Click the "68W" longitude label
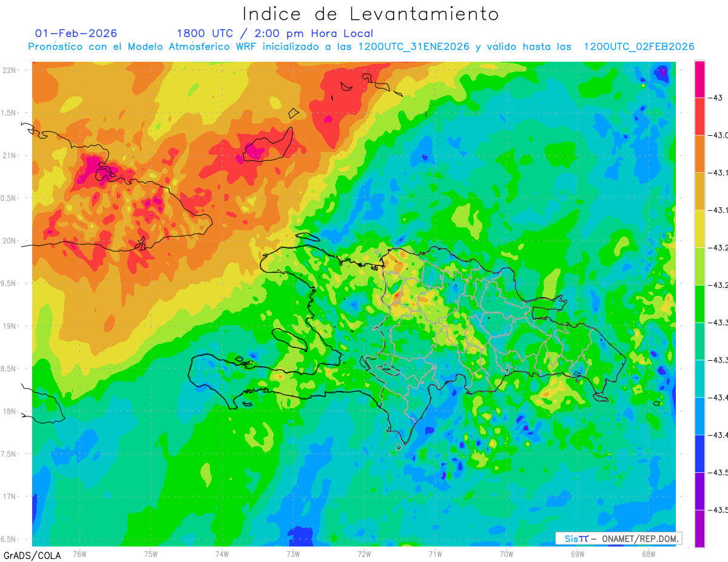The width and height of the screenshot is (728, 562). pos(649,554)
